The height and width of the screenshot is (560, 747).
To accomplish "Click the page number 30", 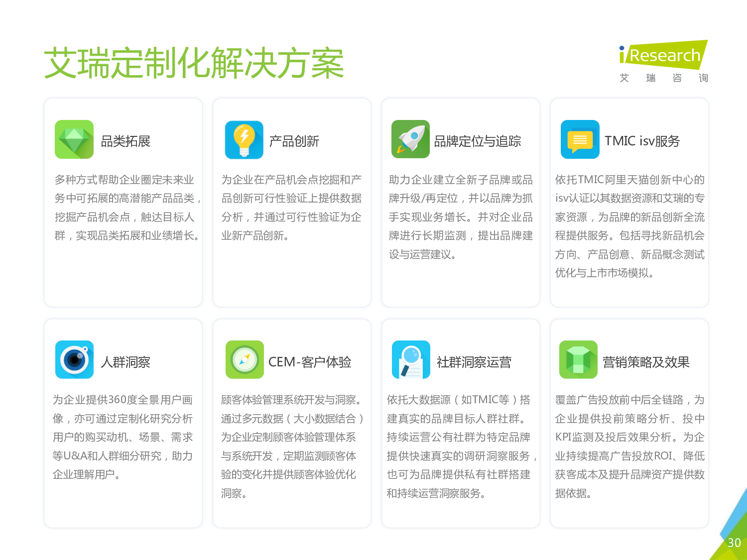I will coord(734,543).
